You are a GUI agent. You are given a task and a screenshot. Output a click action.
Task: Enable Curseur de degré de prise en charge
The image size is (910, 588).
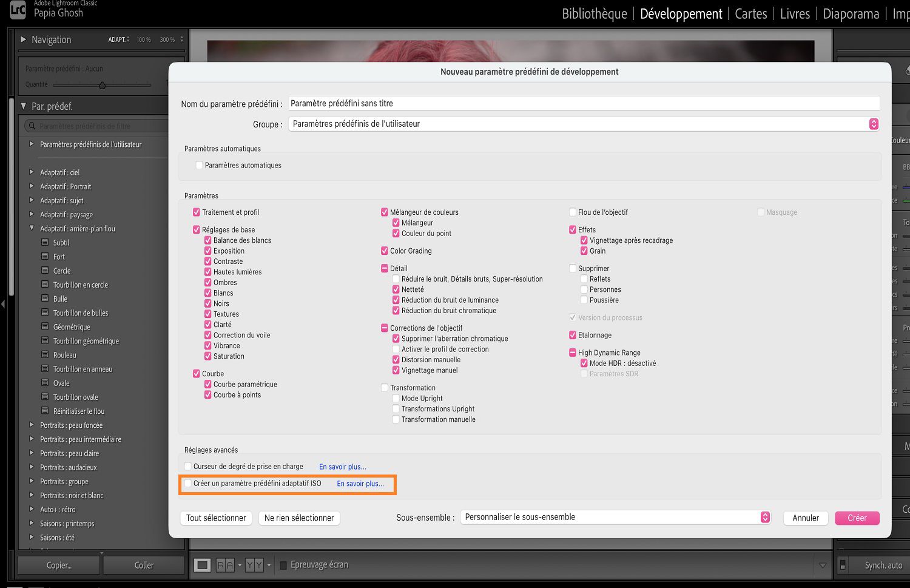188,467
